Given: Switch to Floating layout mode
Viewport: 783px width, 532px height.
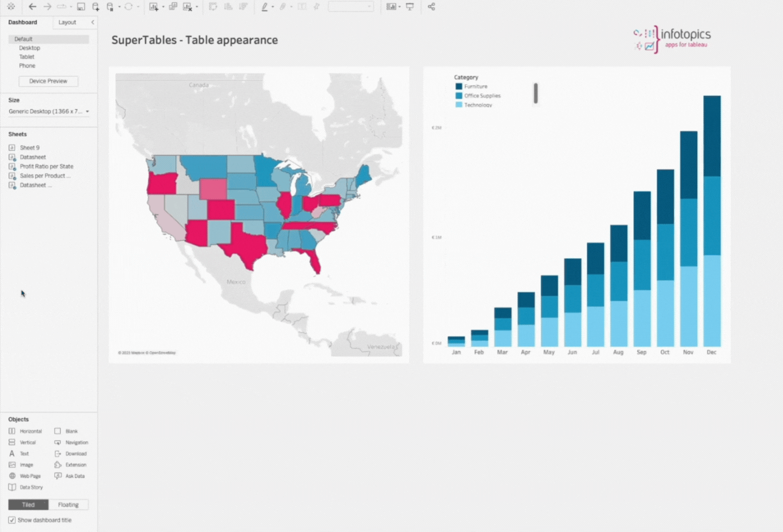Looking at the screenshot, I should click(68, 504).
